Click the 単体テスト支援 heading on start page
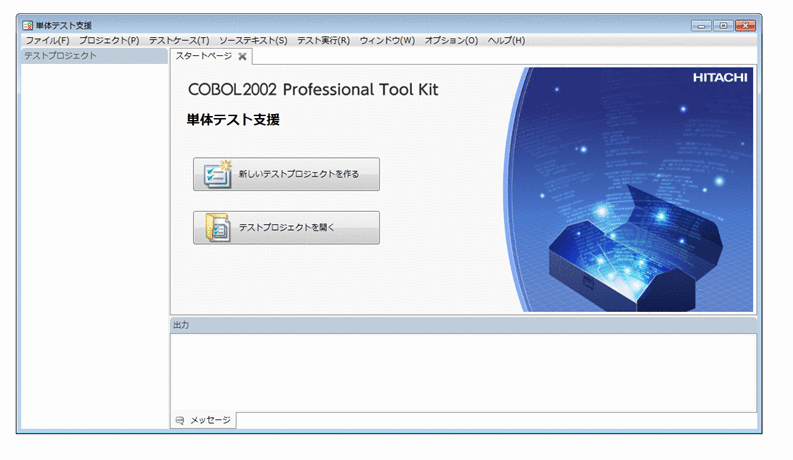Viewport: 793px width, 460px height. pyautogui.click(x=233, y=120)
